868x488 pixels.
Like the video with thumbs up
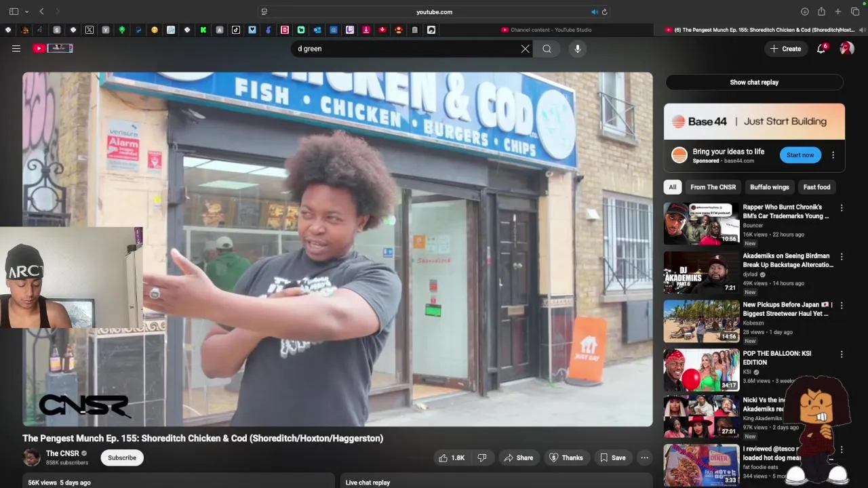(x=451, y=457)
